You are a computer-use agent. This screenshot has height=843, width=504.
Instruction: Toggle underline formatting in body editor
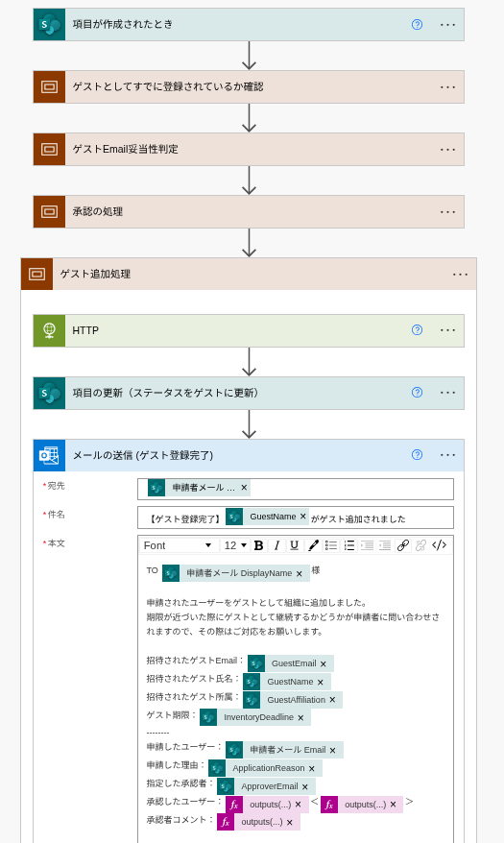(294, 545)
